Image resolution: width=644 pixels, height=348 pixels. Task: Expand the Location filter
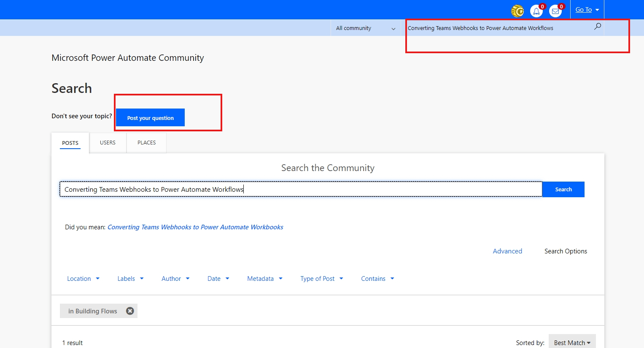(83, 279)
